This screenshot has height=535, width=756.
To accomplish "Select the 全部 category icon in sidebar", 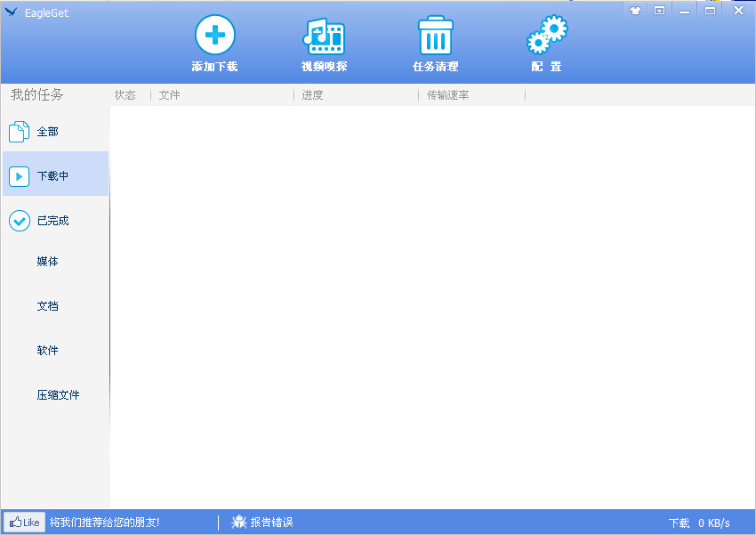I will 19,131.
